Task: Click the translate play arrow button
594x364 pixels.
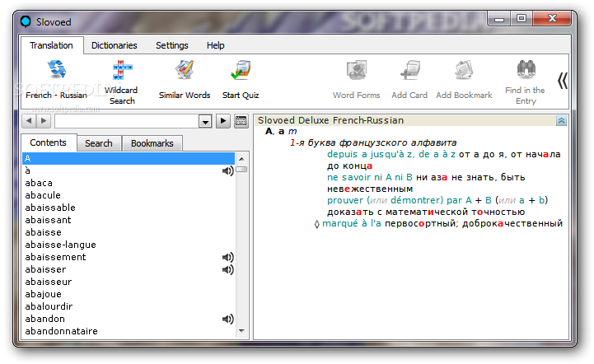Action: pos(223,121)
